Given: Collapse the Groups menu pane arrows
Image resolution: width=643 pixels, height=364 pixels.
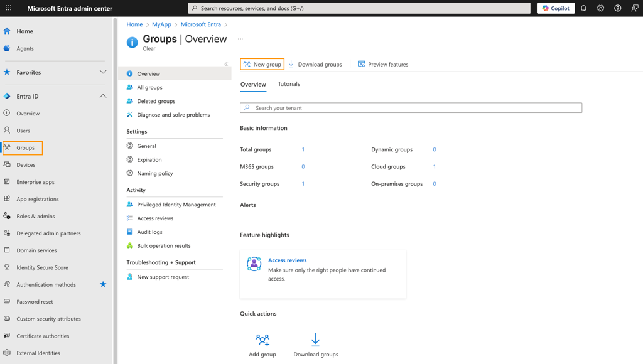Looking at the screenshot, I should (226, 64).
